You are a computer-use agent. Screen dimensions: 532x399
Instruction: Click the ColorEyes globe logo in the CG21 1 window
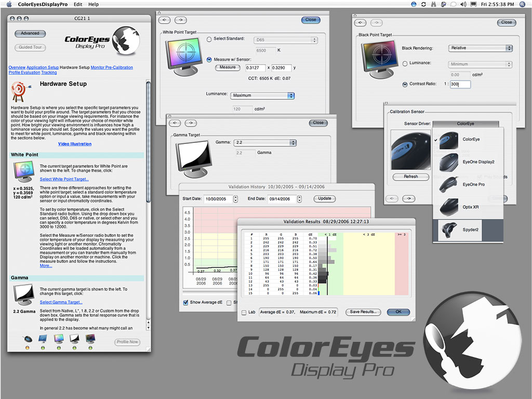click(x=126, y=41)
